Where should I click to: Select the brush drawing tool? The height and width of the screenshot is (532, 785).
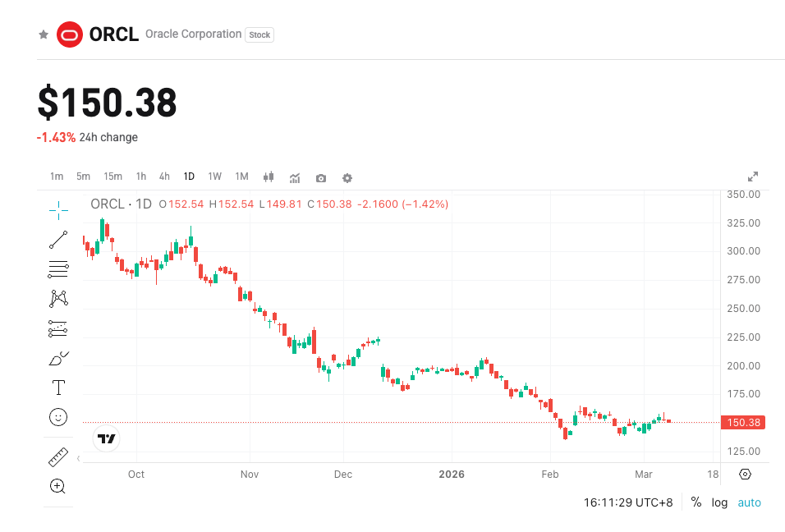(x=57, y=357)
